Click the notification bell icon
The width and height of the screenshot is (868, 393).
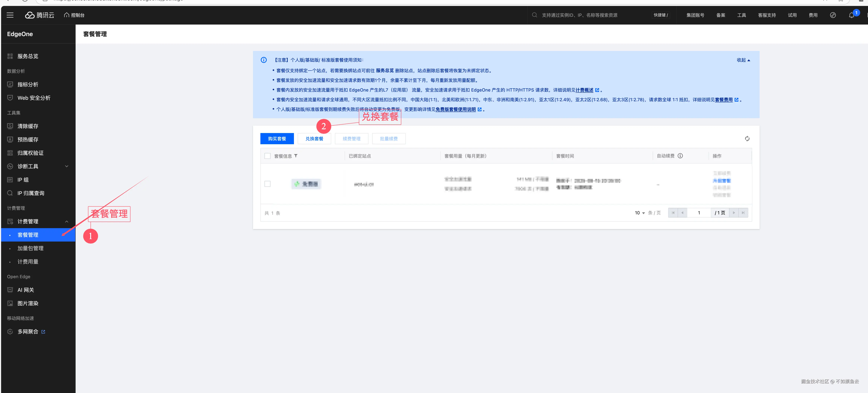[x=851, y=15]
